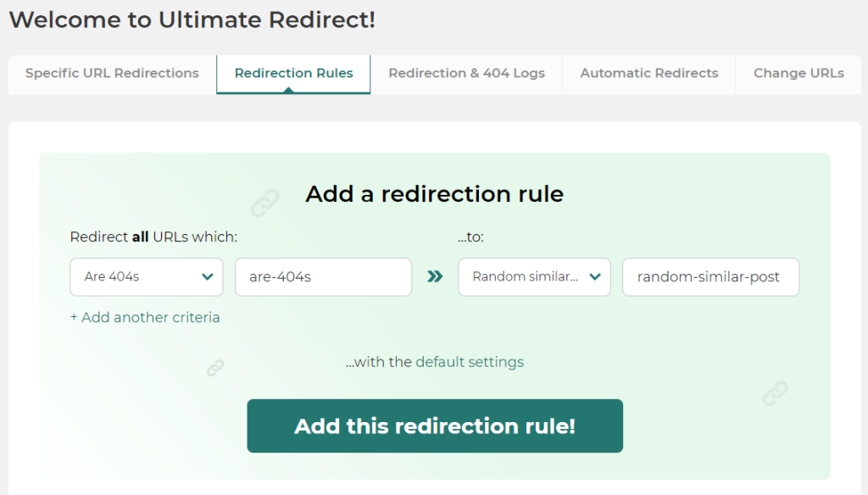The height and width of the screenshot is (495, 868).
Task: Open the Redirection & 404 Logs tab
Action: (x=467, y=73)
